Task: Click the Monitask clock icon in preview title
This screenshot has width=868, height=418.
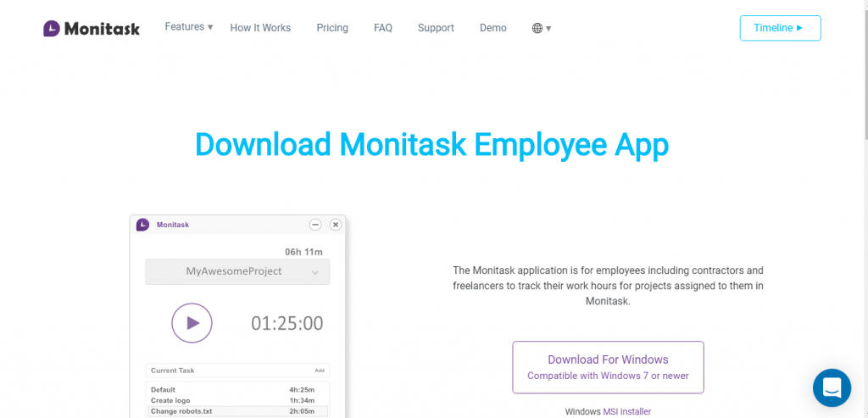Action: (142, 224)
